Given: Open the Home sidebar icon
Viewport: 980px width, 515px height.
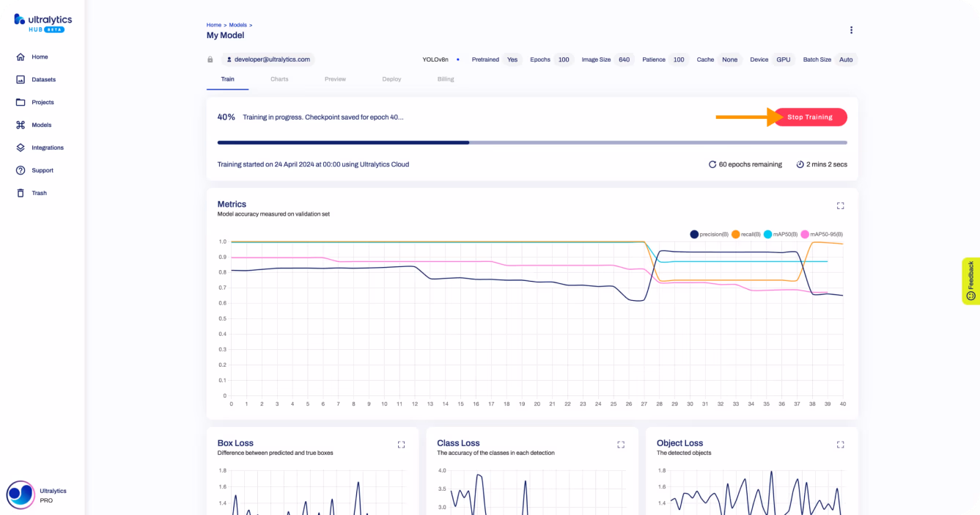Looking at the screenshot, I should 21,56.
